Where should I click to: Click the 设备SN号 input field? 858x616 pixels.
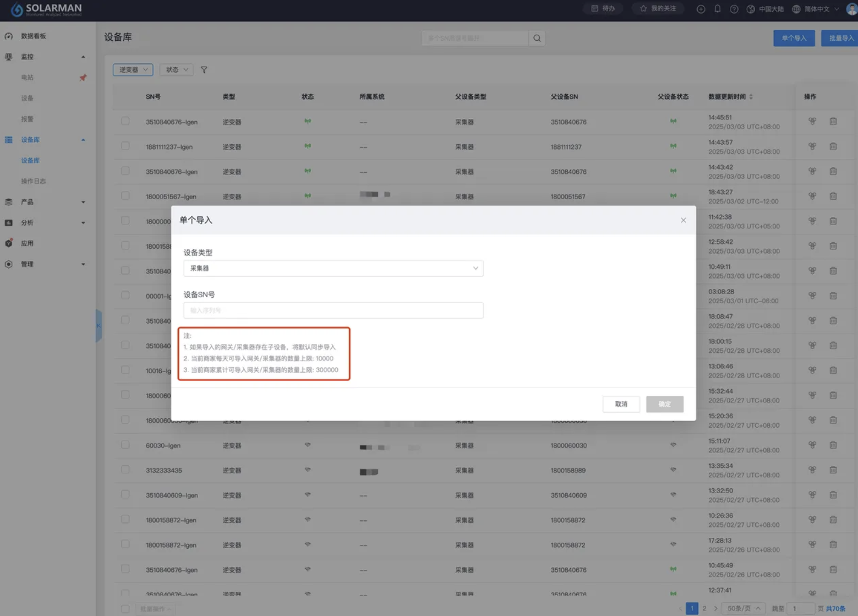[x=334, y=310]
